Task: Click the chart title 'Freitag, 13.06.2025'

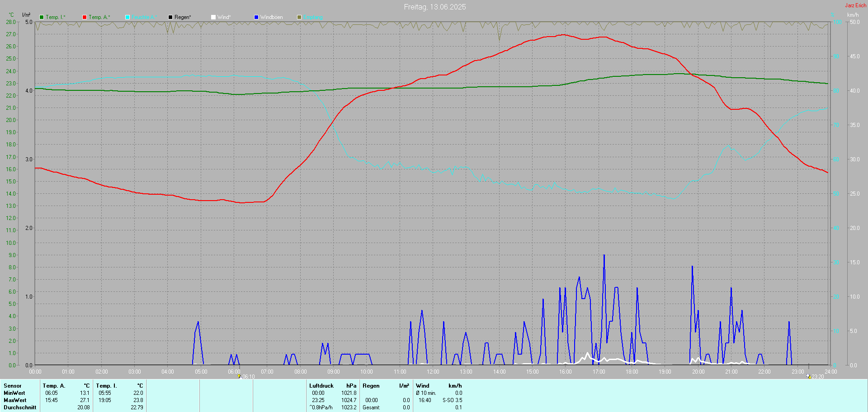Action: pyautogui.click(x=435, y=7)
